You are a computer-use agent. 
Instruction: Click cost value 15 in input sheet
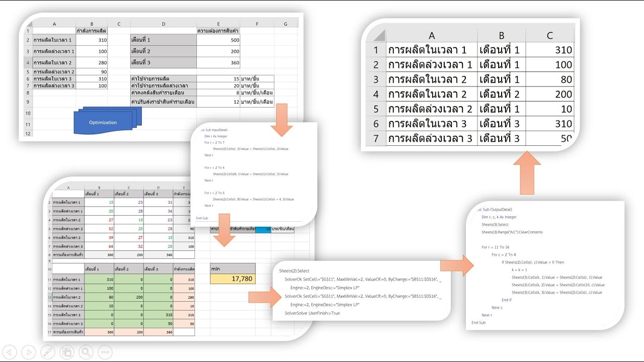click(x=218, y=79)
